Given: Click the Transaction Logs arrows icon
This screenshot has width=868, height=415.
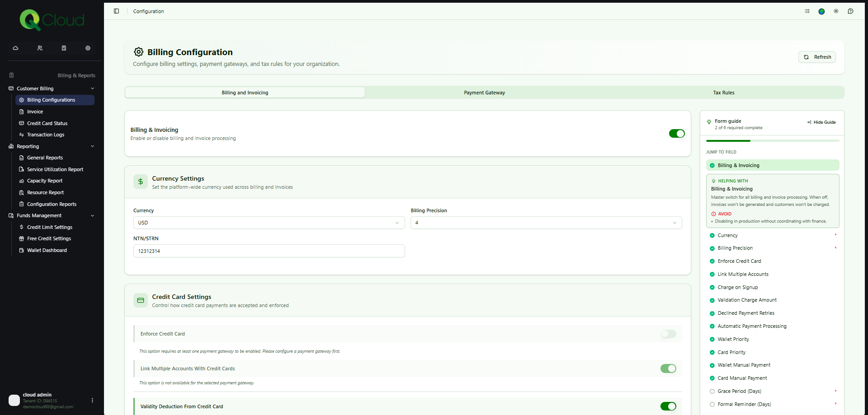Looking at the screenshot, I should tap(21, 135).
